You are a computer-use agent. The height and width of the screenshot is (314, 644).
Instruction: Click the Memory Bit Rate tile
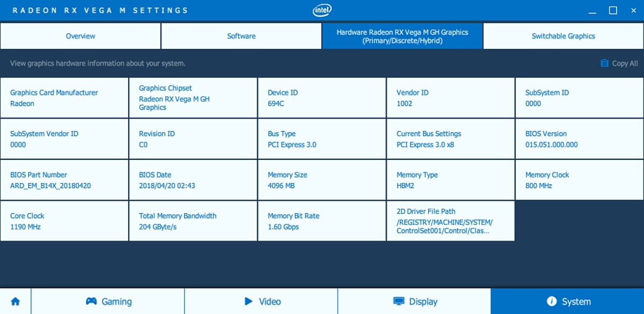pyautogui.click(x=322, y=221)
